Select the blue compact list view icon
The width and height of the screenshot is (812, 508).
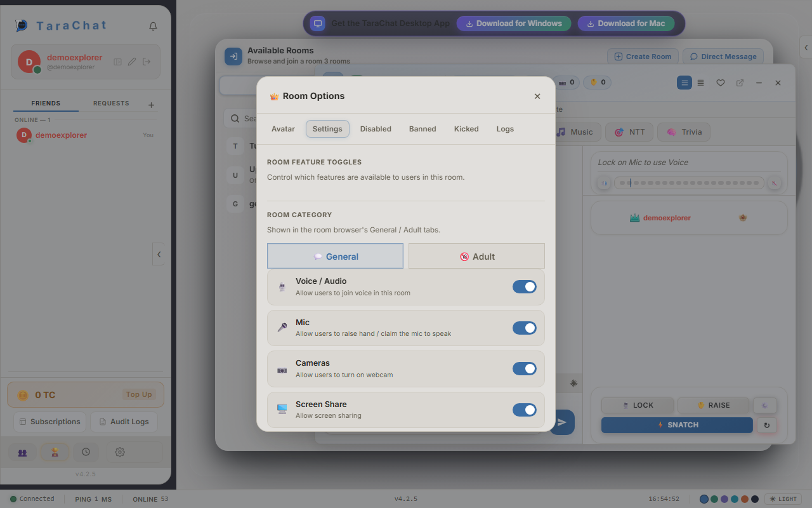[x=684, y=83]
